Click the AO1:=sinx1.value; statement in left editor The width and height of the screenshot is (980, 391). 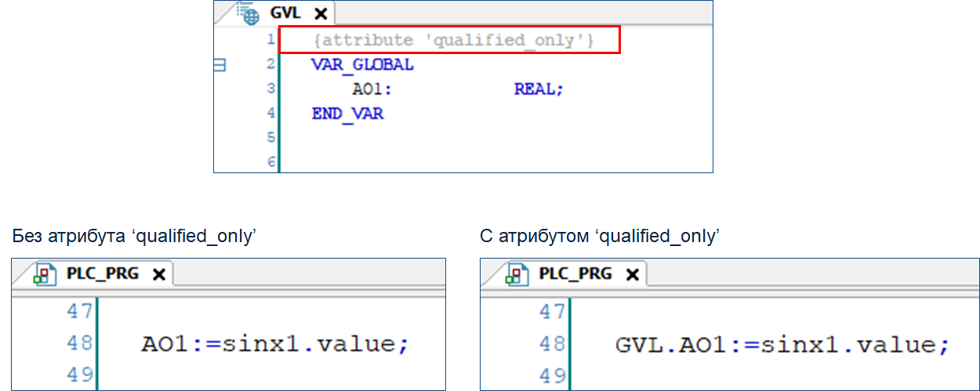[275, 344]
